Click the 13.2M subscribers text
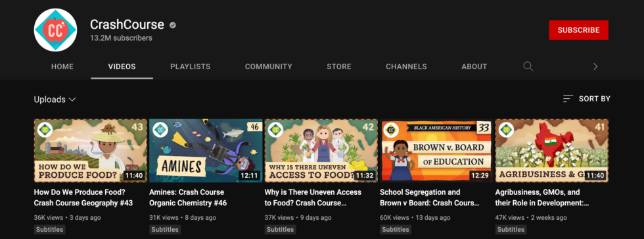 121,38
